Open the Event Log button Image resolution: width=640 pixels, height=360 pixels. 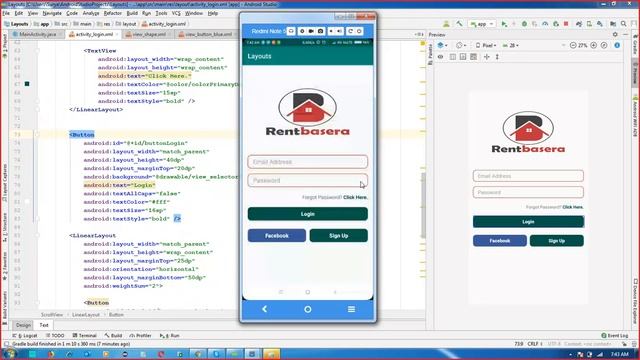614,336
